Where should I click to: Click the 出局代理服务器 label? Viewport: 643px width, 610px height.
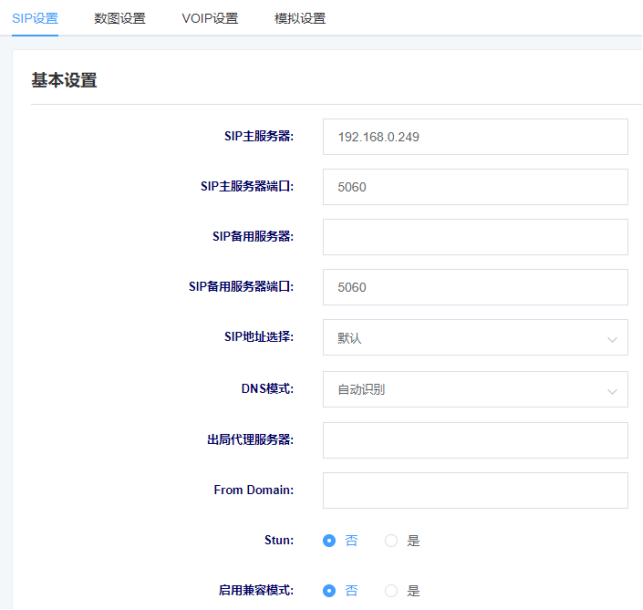250,440
